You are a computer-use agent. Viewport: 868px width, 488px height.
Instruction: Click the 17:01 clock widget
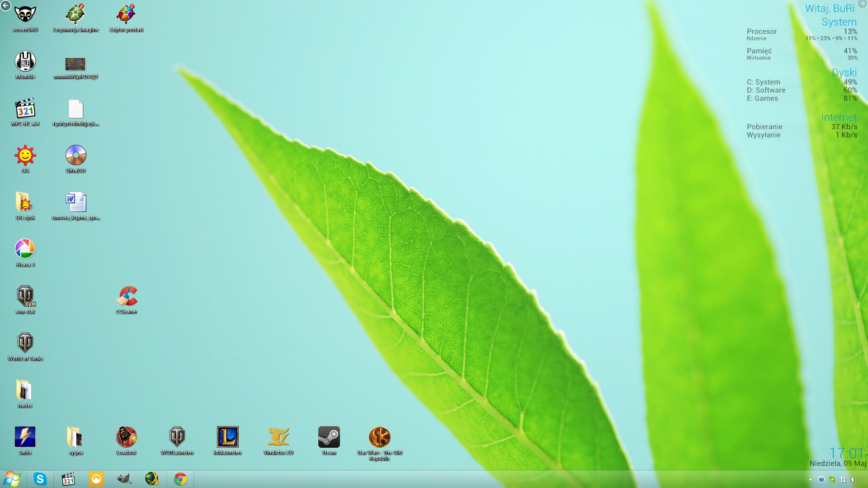847,453
